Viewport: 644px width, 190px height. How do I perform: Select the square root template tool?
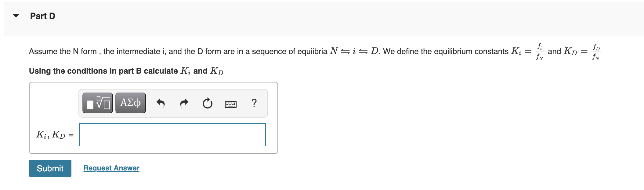[98, 103]
